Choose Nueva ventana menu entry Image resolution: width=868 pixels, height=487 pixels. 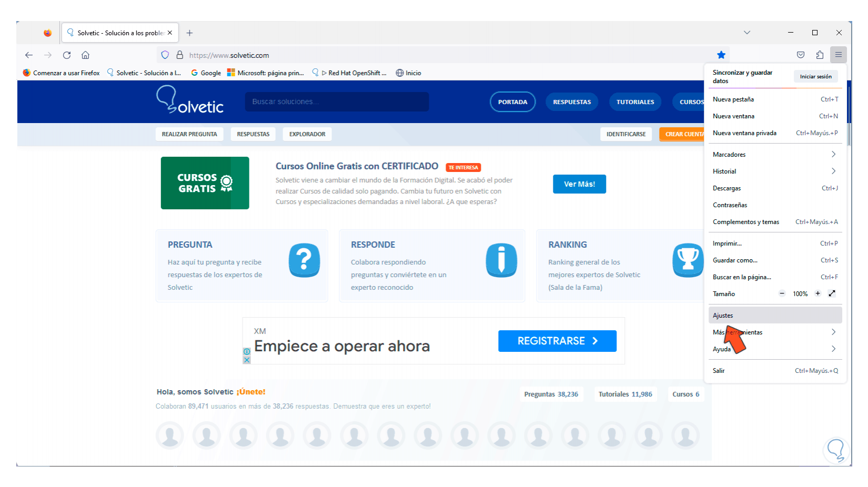coord(775,116)
